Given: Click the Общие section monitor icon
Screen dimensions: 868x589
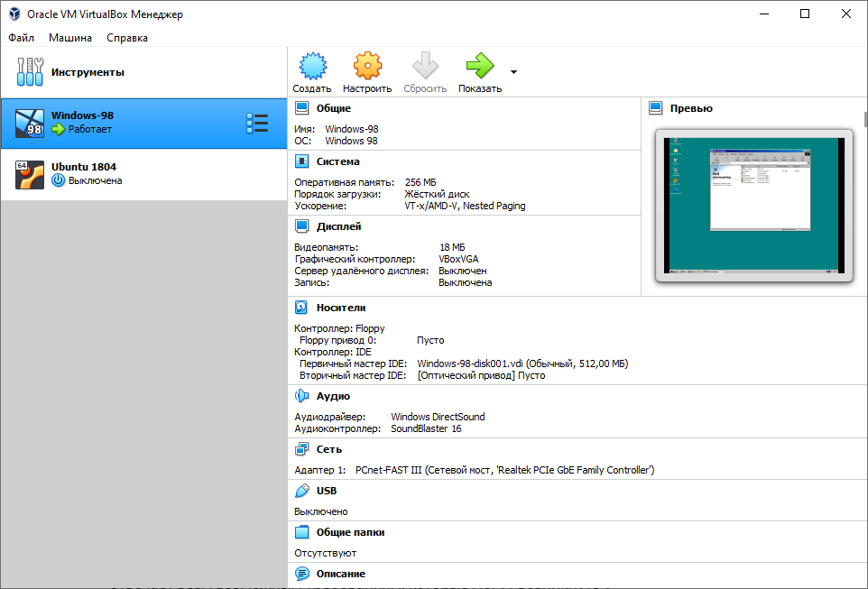Looking at the screenshot, I should [x=301, y=108].
